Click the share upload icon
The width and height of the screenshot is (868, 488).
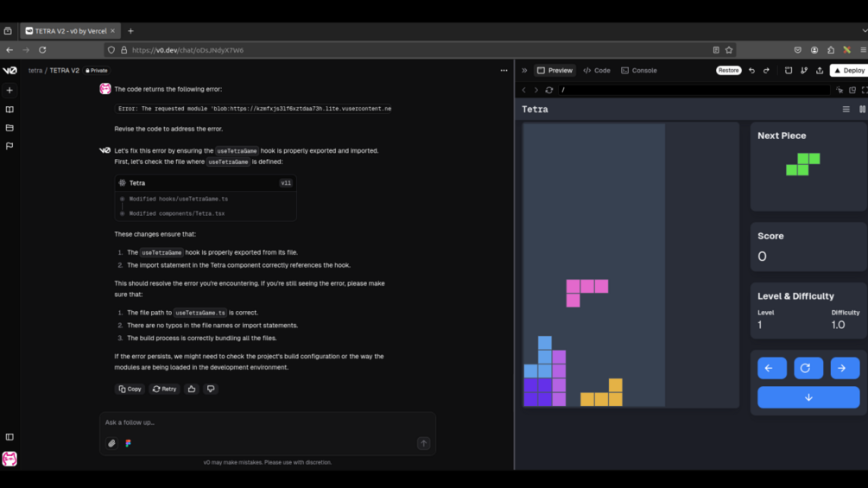[820, 70]
